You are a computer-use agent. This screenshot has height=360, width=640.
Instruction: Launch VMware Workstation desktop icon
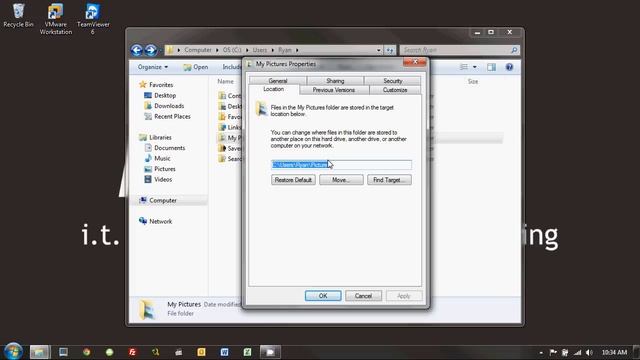[x=56, y=18]
